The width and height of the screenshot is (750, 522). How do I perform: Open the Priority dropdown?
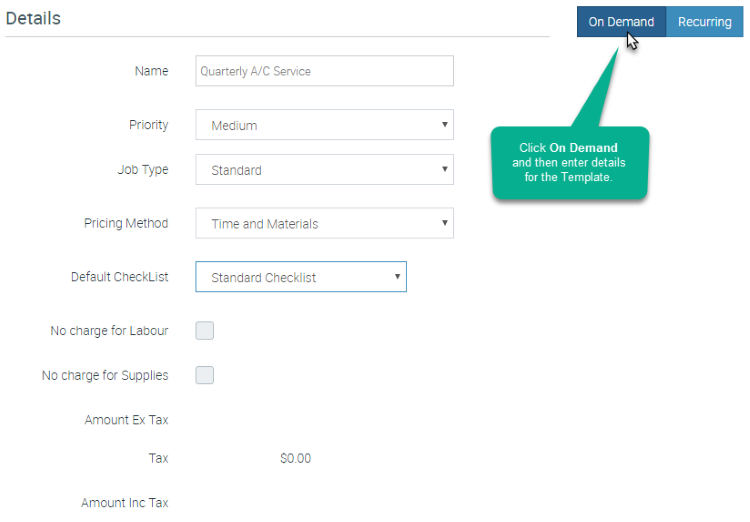[324, 125]
